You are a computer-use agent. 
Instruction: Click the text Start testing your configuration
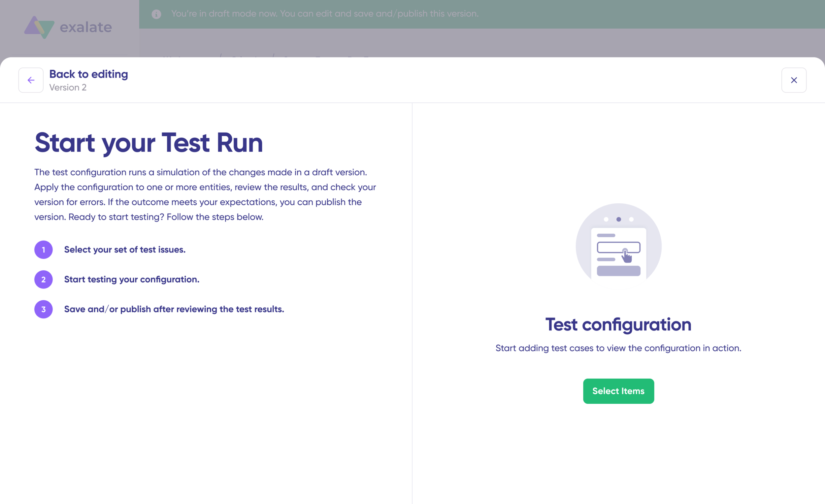click(132, 279)
